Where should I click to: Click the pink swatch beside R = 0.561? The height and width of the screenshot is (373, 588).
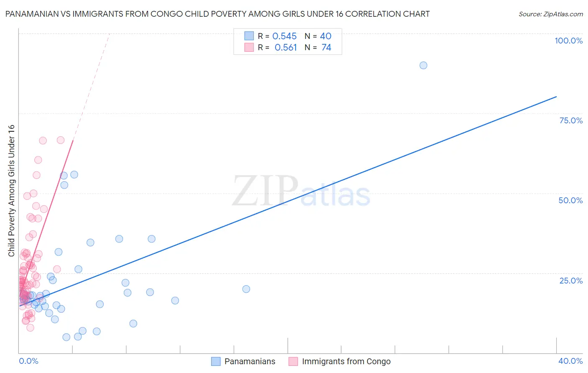click(x=249, y=47)
